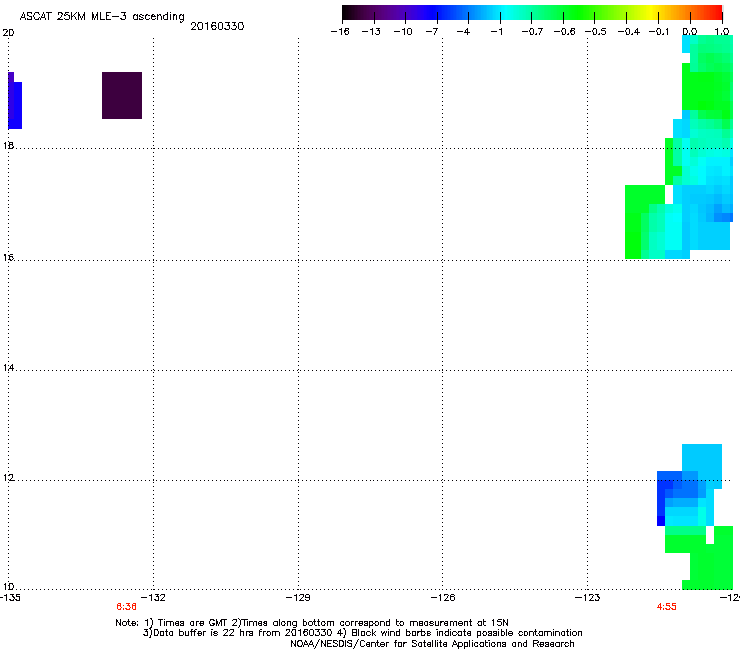Click the longitude label -132
Image resolution: width=740 pixels, height=650 pixels.
point(153,598)
